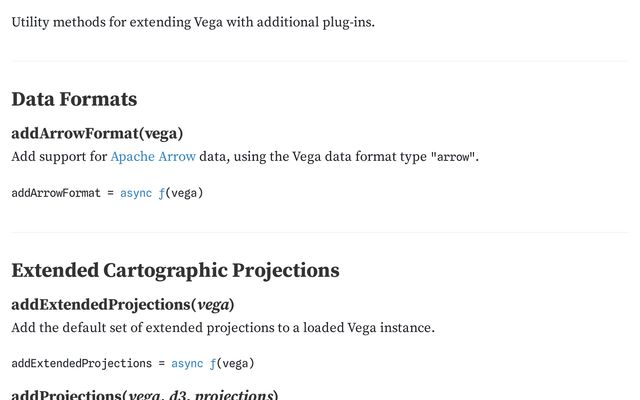Click the (vega) argument in addExtendedProjections cell
The width and height of the screenshot is (640, 400).
click(x=235, y=363)
